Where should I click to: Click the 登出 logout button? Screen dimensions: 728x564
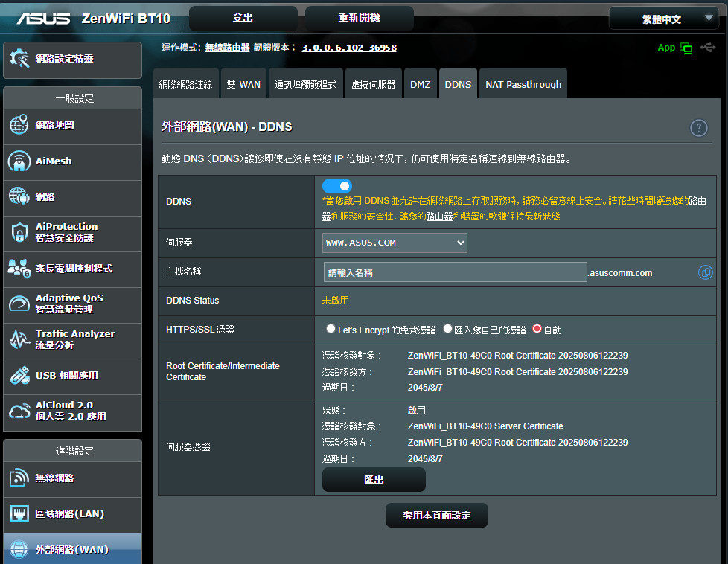click(x=243, y=18)
